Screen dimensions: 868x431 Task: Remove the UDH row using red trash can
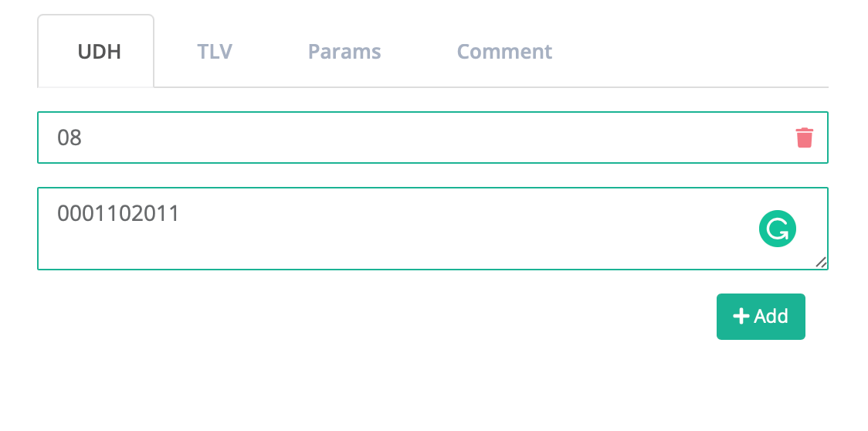(804, 137)
